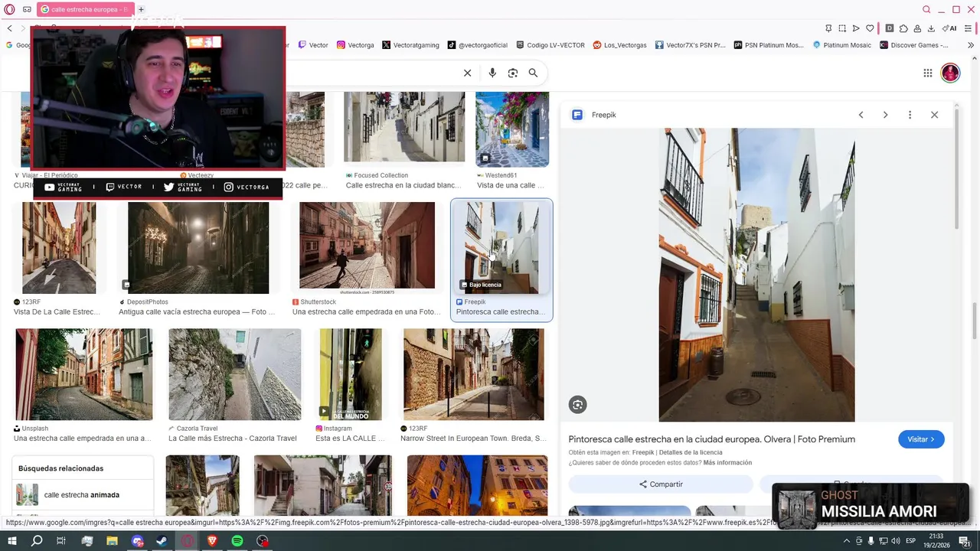This screenshot has height=551, width=980.
Task: Open the Opera menu logo button
Action: [10, 9]
